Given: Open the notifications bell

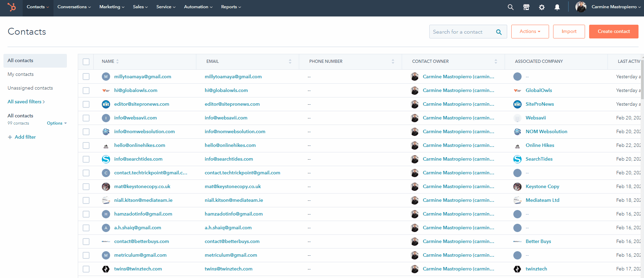Looking at the screenshot, I should tap(557, 7).
